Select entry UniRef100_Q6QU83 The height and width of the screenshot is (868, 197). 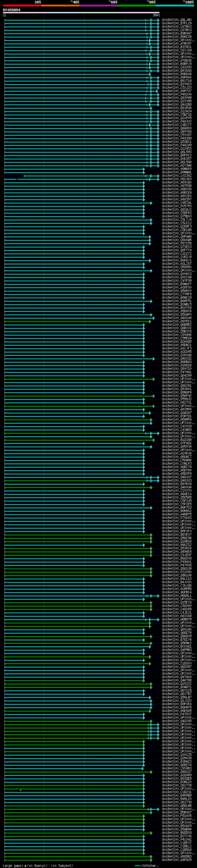click(177, 128)
